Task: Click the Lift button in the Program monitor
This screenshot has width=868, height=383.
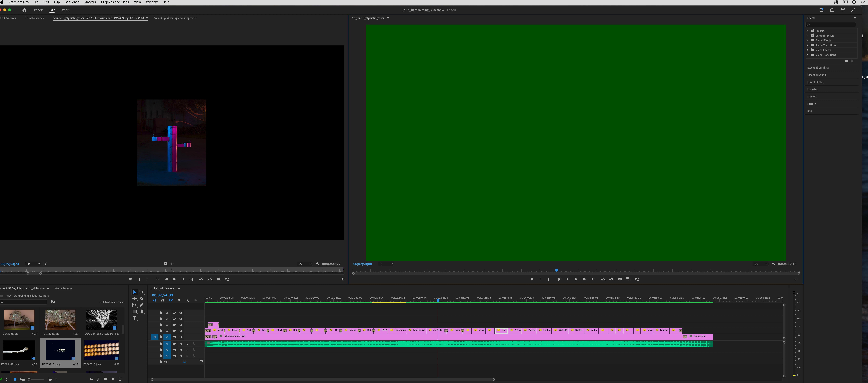Action: point(603,279)
